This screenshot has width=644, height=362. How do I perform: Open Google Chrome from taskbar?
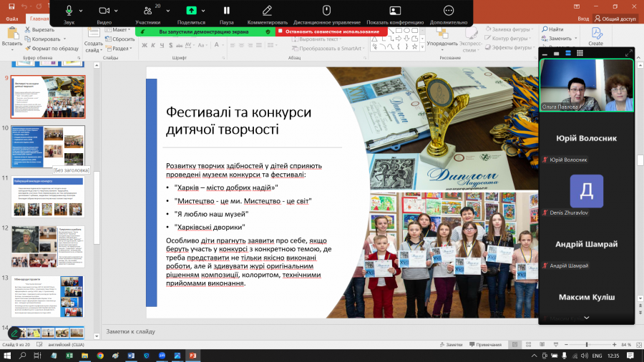(99, 356)
